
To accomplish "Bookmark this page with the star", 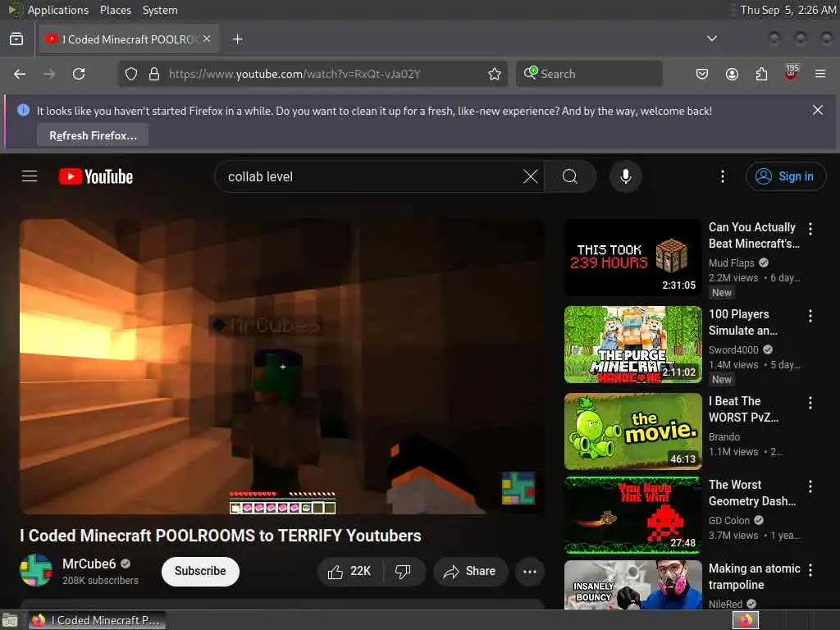I will [495, 74].
